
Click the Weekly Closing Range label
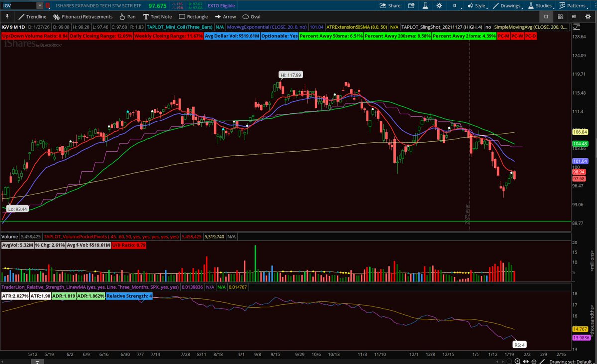[x=168, y=36]
